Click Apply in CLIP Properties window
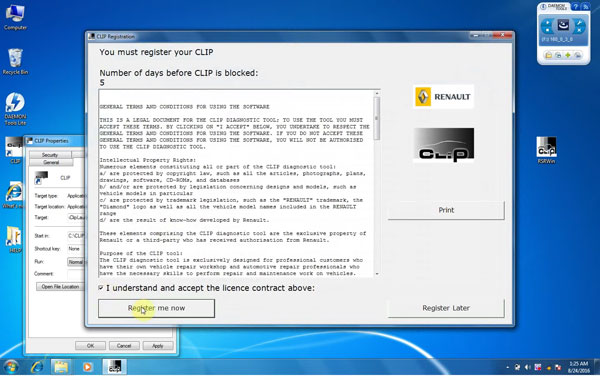This screenshot has height=380, width=600. click(x=158, y=346)
